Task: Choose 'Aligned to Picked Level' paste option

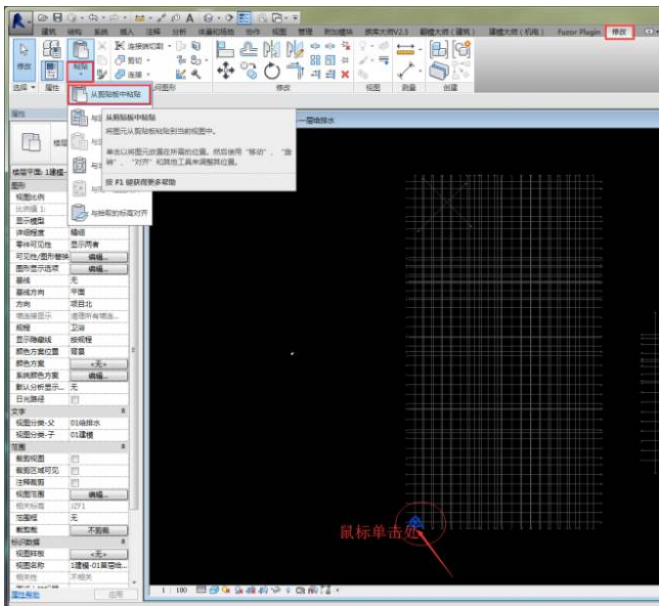Action: 110,212
